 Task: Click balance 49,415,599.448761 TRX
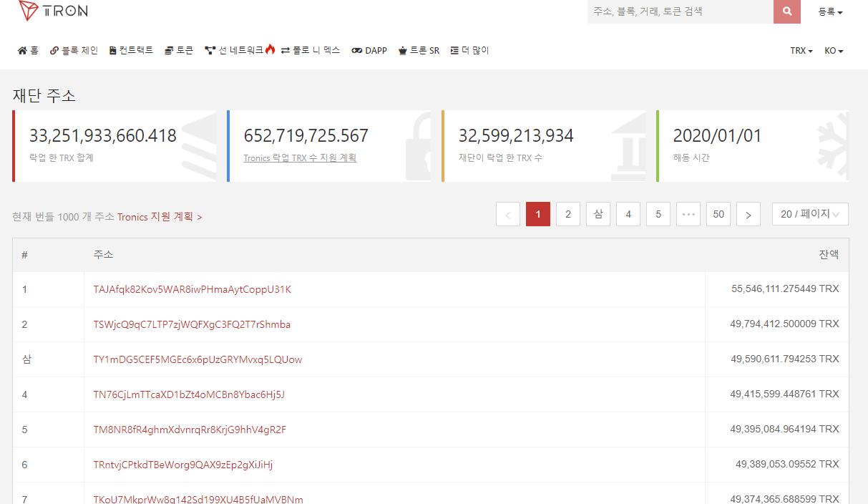[x=784, y=394]
